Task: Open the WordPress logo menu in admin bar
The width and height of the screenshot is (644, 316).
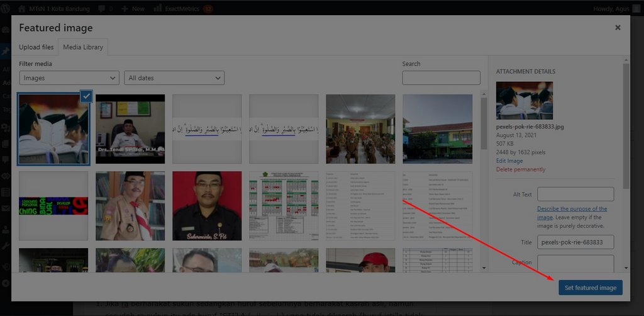Action: (x=6, y=8)
